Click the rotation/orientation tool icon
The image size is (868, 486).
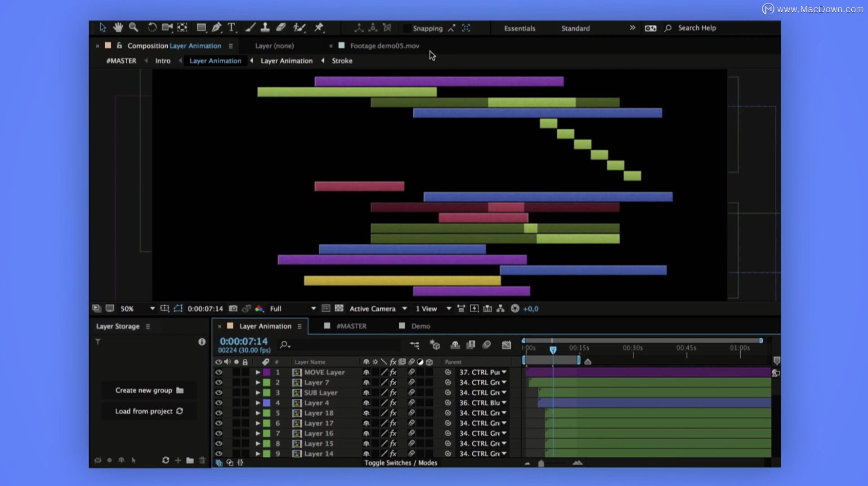(x=152, y=27)
